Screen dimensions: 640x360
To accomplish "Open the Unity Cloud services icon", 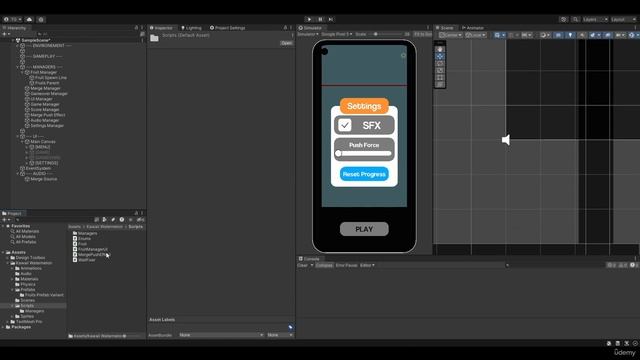I will click(x=29, y=19).
